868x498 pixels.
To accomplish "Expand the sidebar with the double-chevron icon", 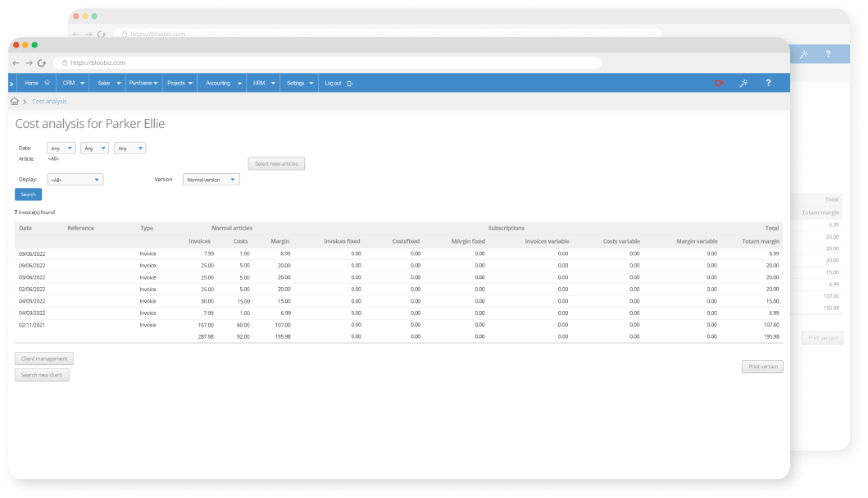I will pyautogui.click(x=11, y=83).
